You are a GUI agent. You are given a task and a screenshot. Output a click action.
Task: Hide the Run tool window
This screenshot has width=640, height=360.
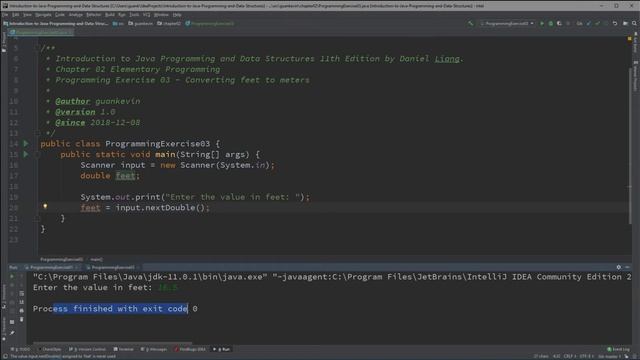pos(627,267)
